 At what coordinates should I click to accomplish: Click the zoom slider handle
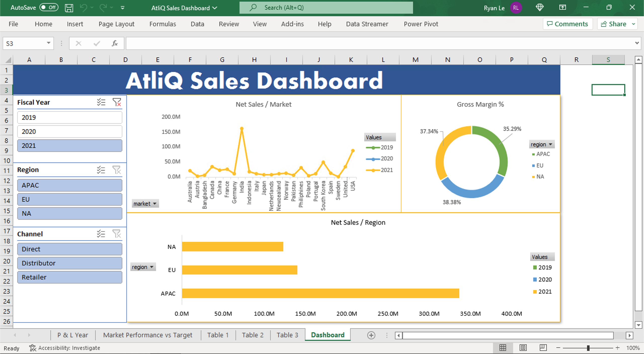pos(588,348)
